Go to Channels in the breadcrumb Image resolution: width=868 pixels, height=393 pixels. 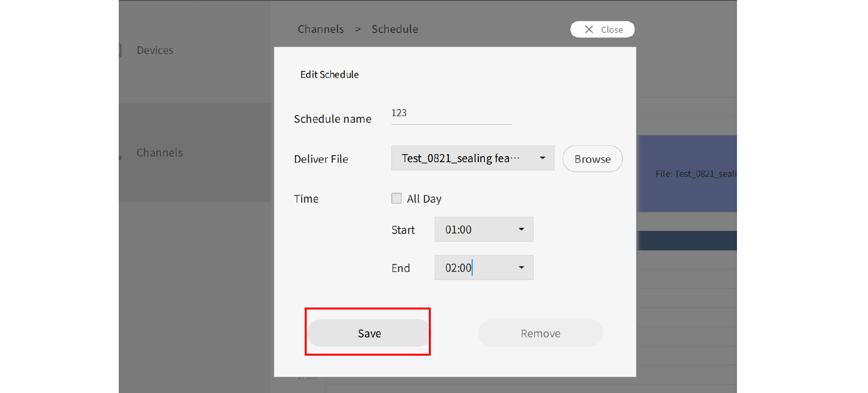tap(320, 29)
